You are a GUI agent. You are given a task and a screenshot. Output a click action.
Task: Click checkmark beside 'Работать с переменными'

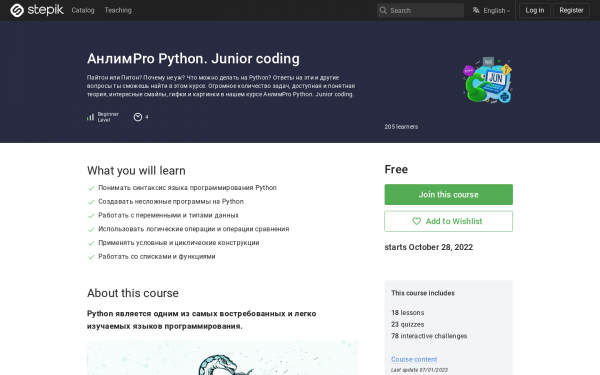[91, 216]
